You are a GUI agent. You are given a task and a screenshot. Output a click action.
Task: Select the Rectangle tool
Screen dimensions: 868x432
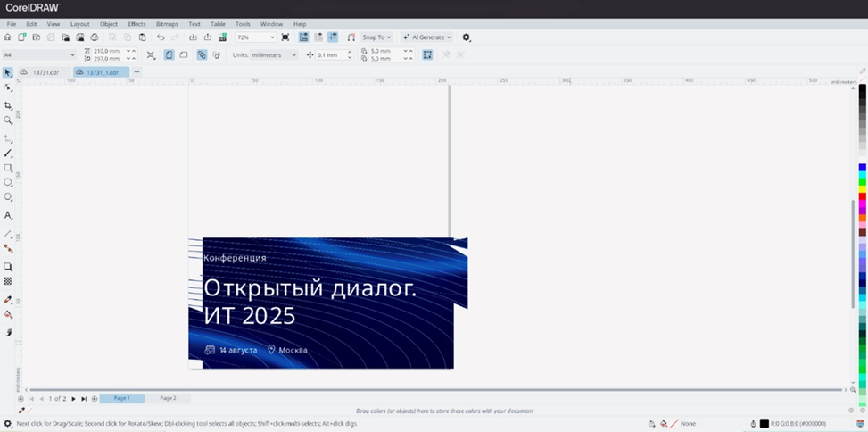pos(8,168)
